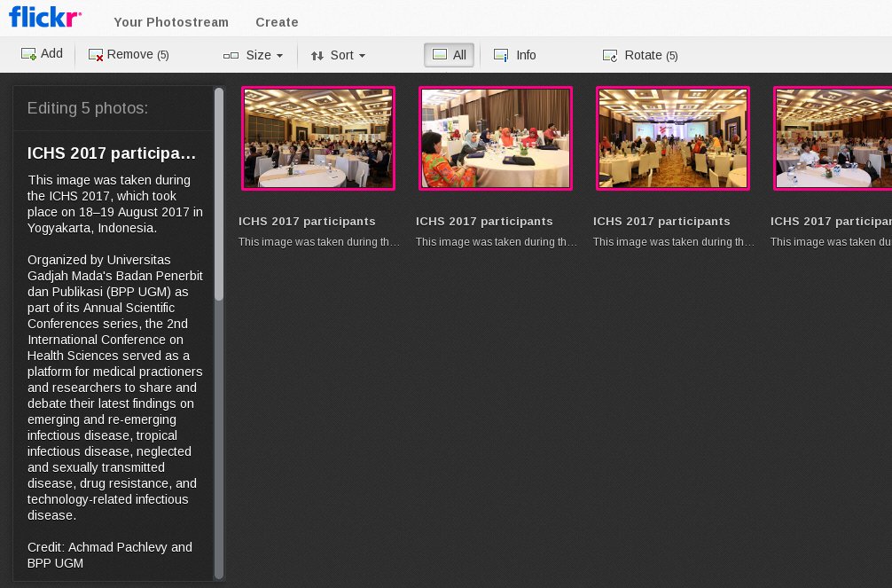The image size is (892, 588).
Task: Click the thumbnail Size icon
Action: pos(231,55)
